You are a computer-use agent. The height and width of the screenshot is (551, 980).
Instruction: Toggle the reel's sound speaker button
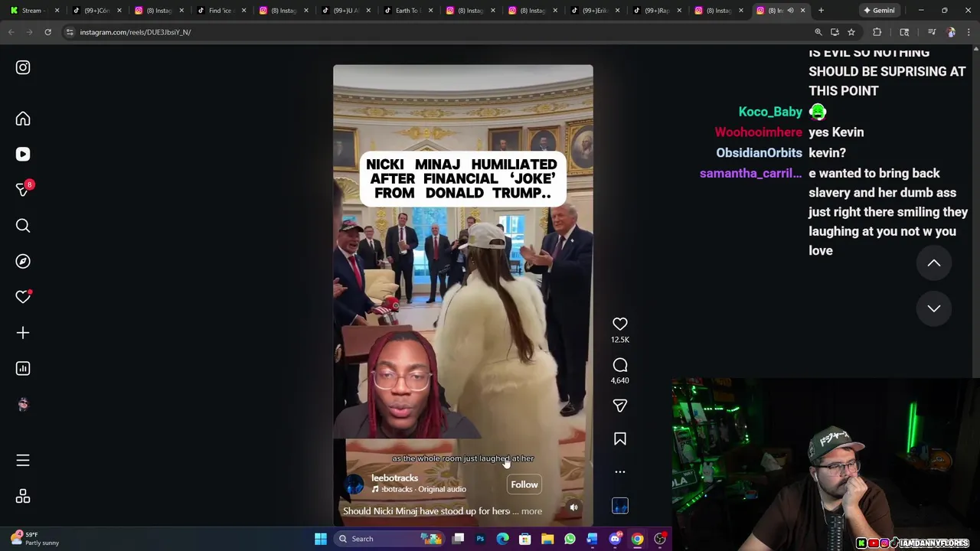(573, 507)
